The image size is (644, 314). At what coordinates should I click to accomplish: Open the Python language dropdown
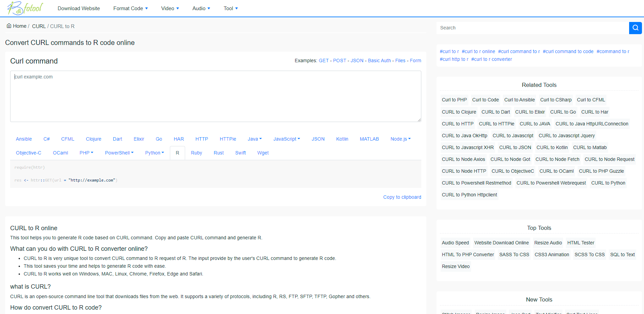[154, 153]
